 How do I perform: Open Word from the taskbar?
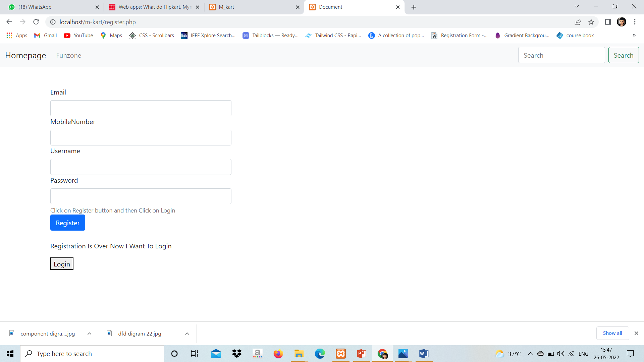tap(424, 353)
